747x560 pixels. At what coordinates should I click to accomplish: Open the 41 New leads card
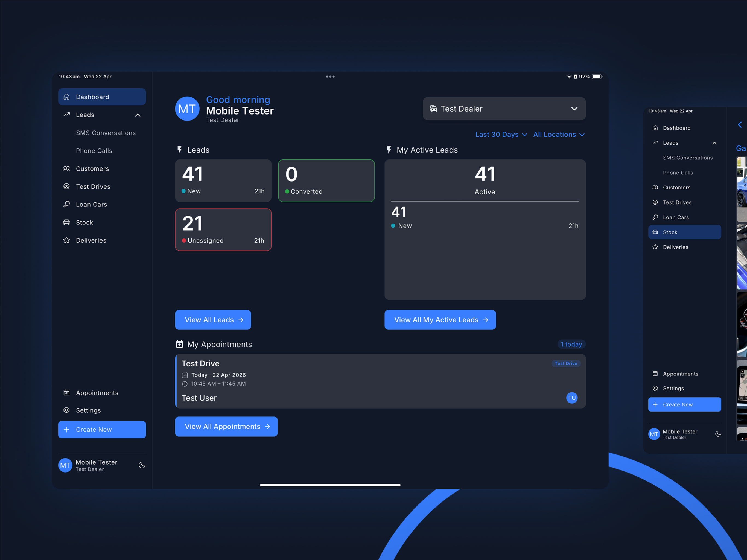click(x=223, y=181)
